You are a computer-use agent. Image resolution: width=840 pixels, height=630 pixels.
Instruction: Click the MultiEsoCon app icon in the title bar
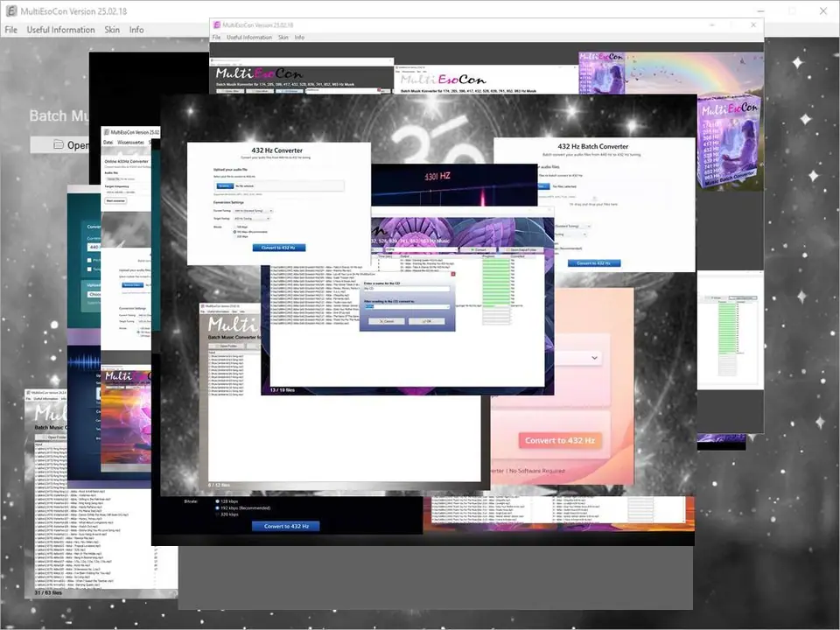click(x=10, y=10)
